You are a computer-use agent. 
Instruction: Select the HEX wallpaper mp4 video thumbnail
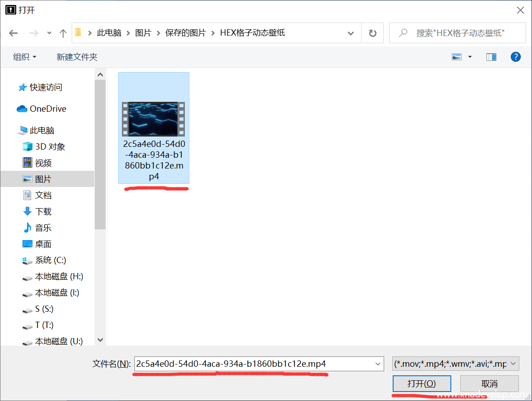[x=153, y=119]
